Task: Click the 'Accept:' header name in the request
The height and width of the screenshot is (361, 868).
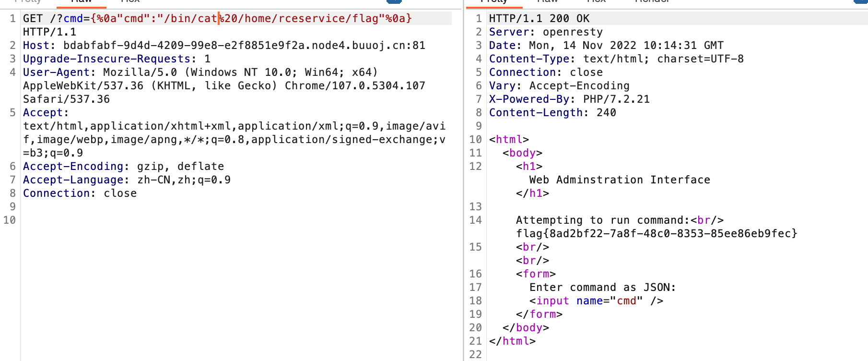Action: [x=46, y=112]
